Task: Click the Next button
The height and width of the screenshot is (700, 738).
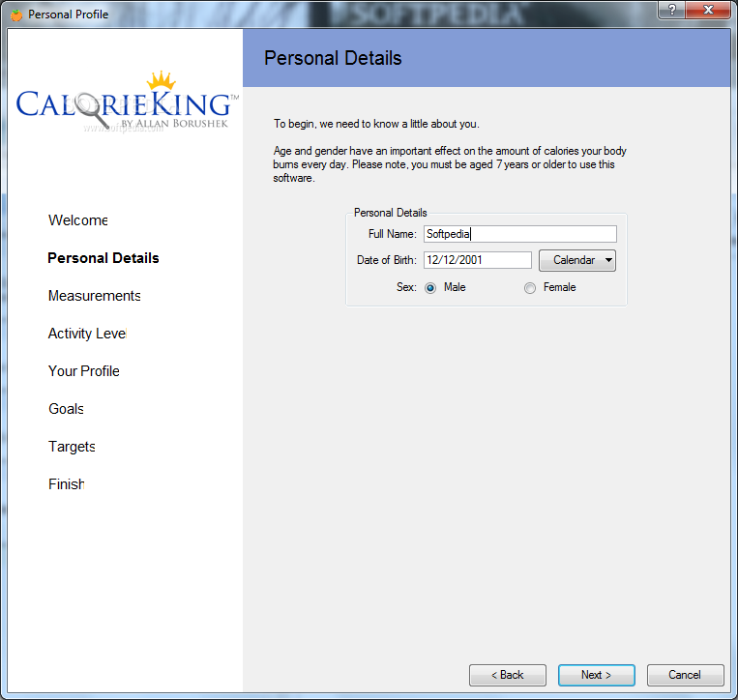Action: tap(597, 675)
